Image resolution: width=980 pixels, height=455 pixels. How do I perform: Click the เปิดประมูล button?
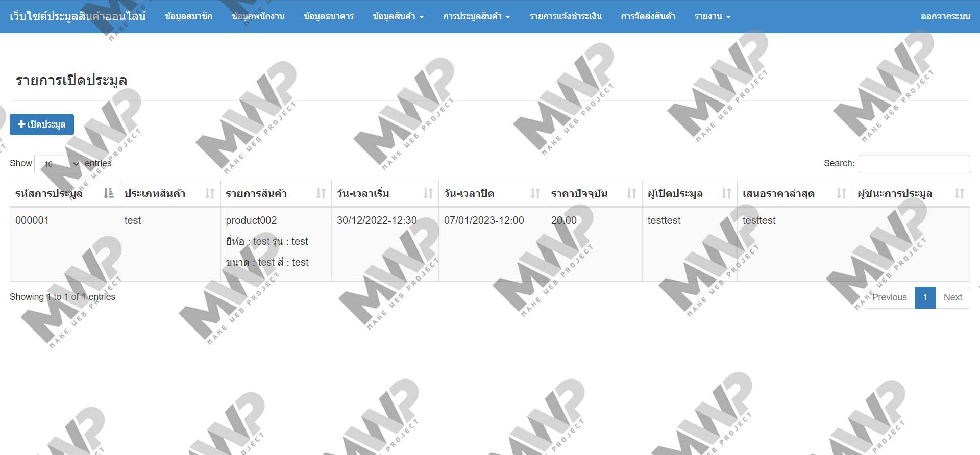(x=42, y=124)
